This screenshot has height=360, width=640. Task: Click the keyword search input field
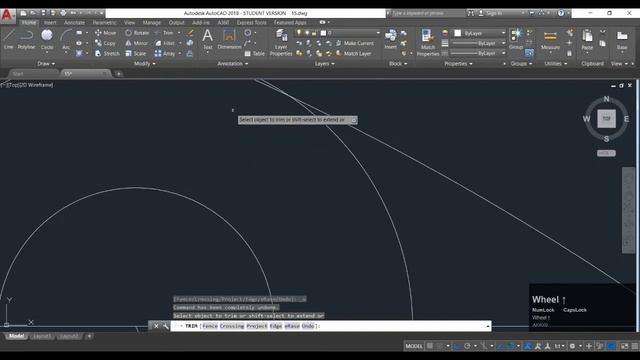428,13
